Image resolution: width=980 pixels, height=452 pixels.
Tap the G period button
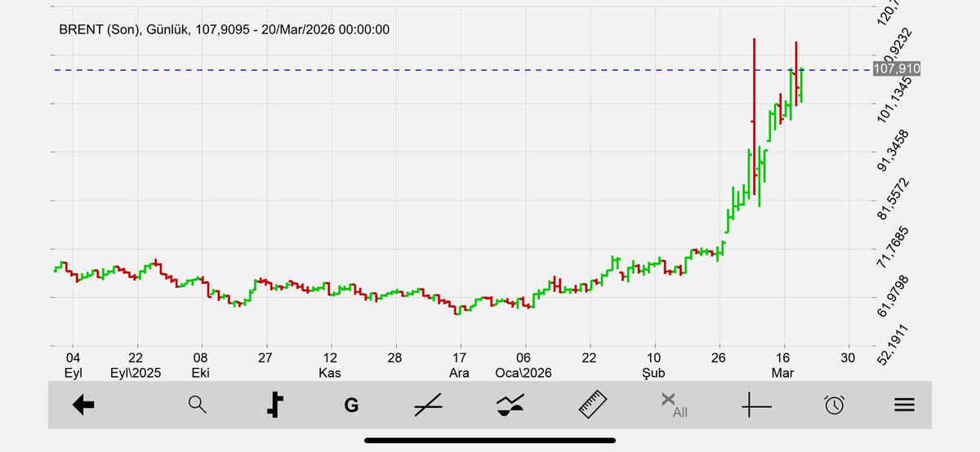(x=351, y=405)
